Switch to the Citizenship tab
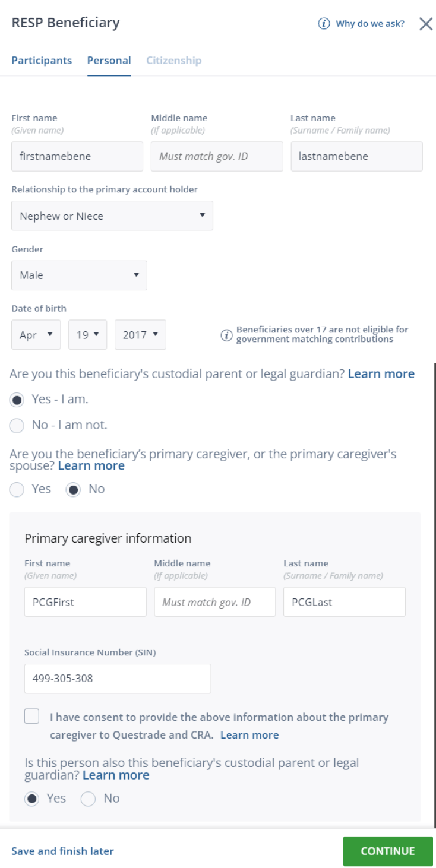Screen dimensions: 436x868 (173, 61)
